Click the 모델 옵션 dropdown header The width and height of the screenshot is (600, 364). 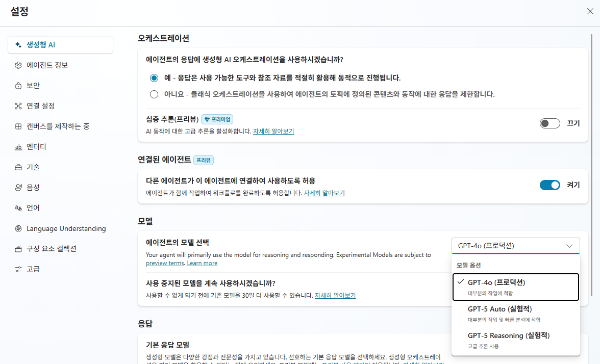click(x=469, y=265)
